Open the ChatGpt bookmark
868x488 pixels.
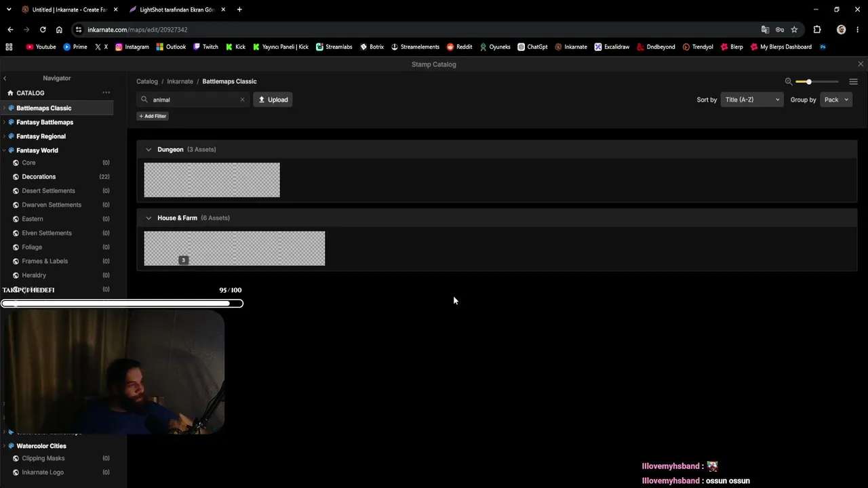click(532, 47)
